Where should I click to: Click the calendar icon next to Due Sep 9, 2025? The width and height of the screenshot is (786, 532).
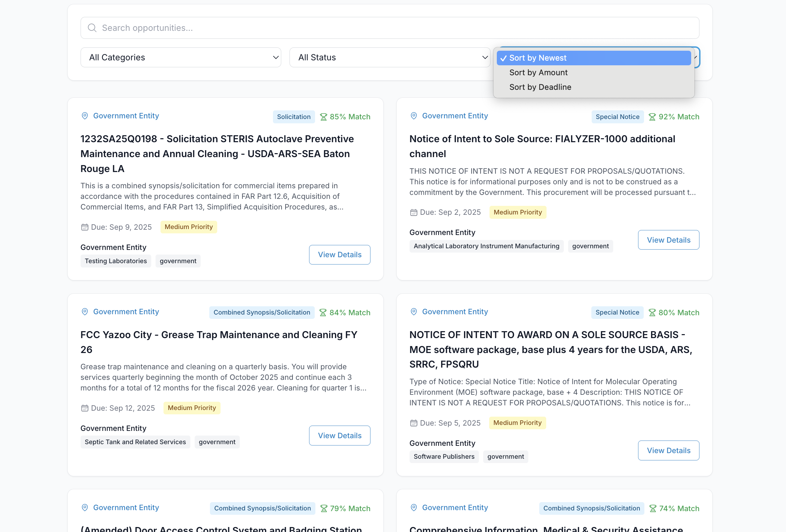point(85,227)
